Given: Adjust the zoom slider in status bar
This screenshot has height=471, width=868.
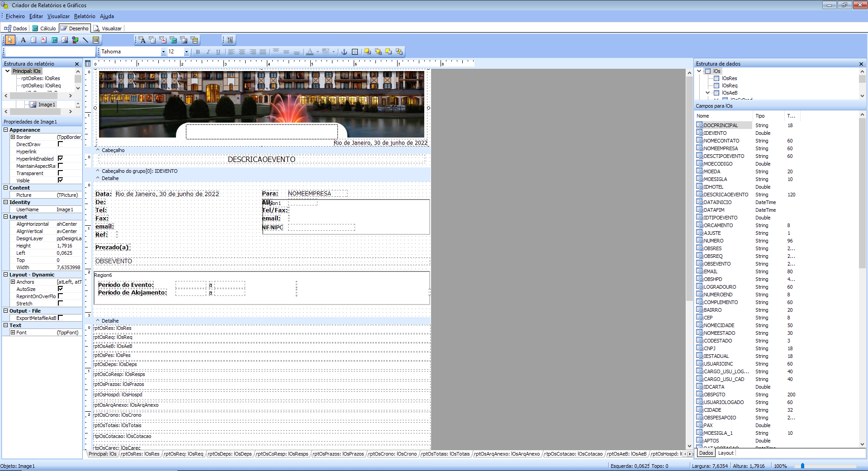Looking at the screenshot, I should [x=802, y=466].
